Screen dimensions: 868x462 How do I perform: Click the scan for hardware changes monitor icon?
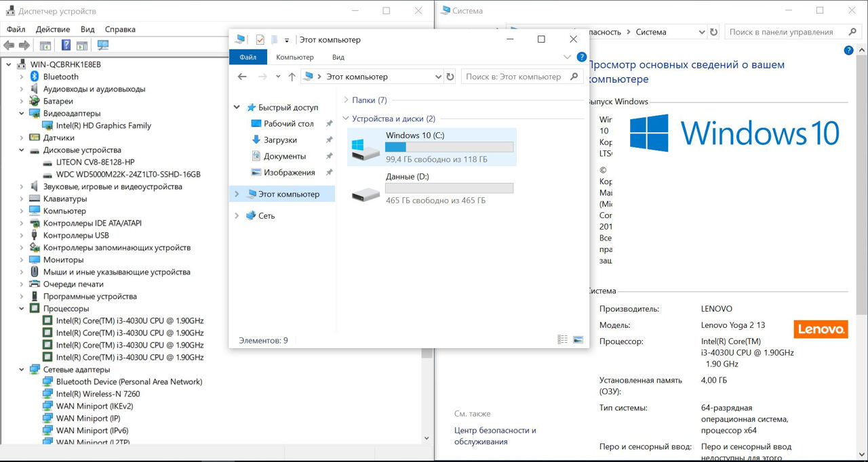(103, 45)
